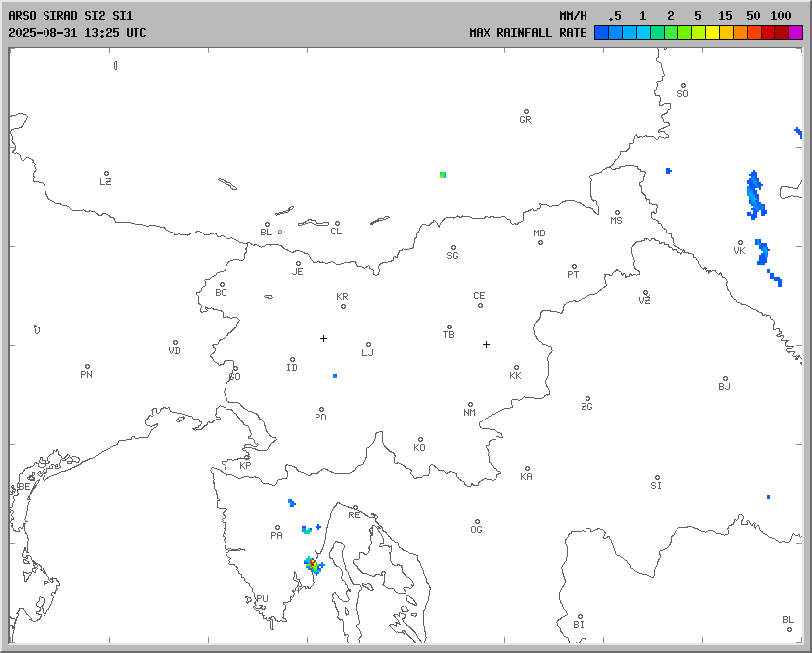Select the GR city label
Image resolution: width=812 pixels, height=653 pixels.
coord(525,120)
